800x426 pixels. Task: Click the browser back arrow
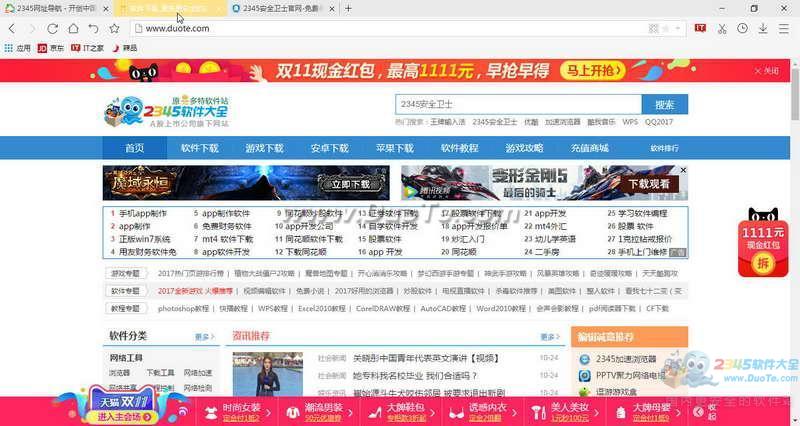[11, 28]
